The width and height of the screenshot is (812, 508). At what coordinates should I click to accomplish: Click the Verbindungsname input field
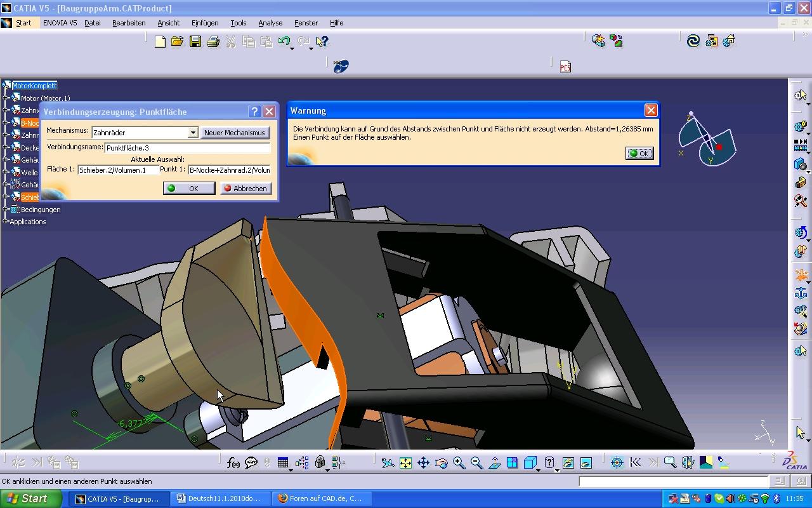187,147
